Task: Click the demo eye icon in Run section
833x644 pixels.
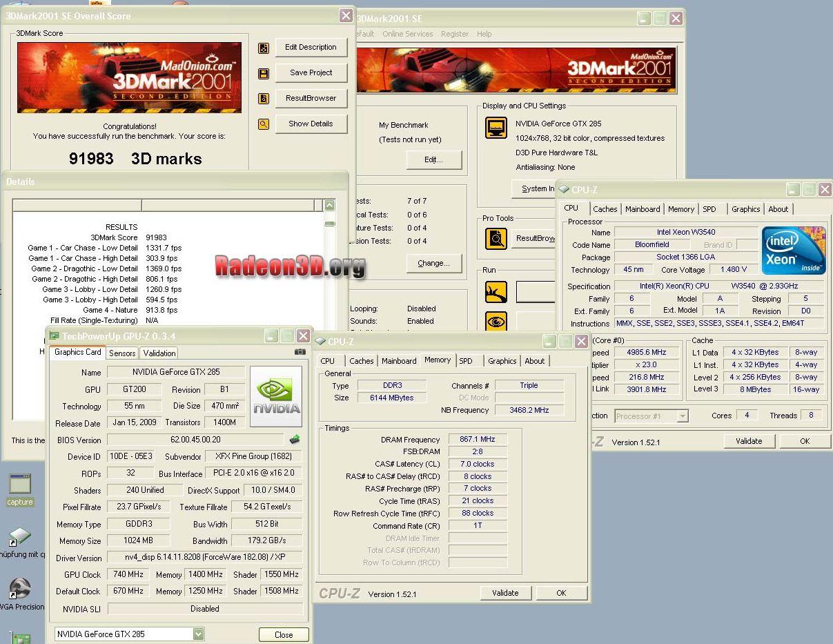Action: pos(496,322)
